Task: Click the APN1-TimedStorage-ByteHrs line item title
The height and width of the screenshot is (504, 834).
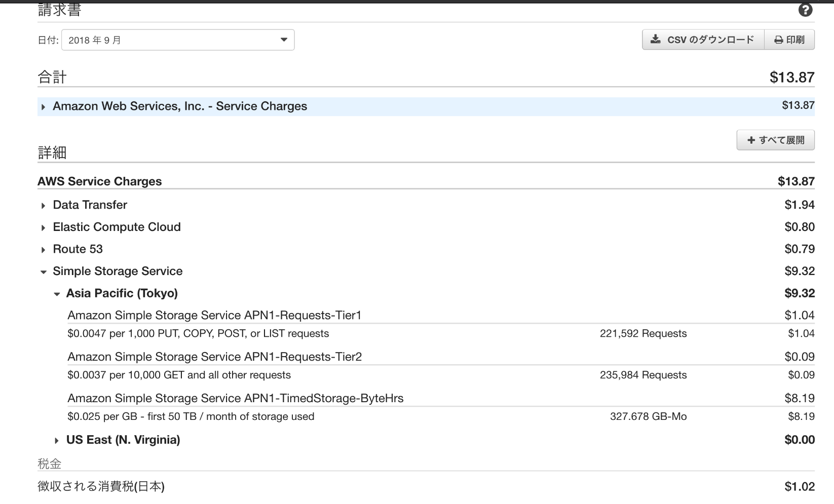Action: click(x=235, y=398)
